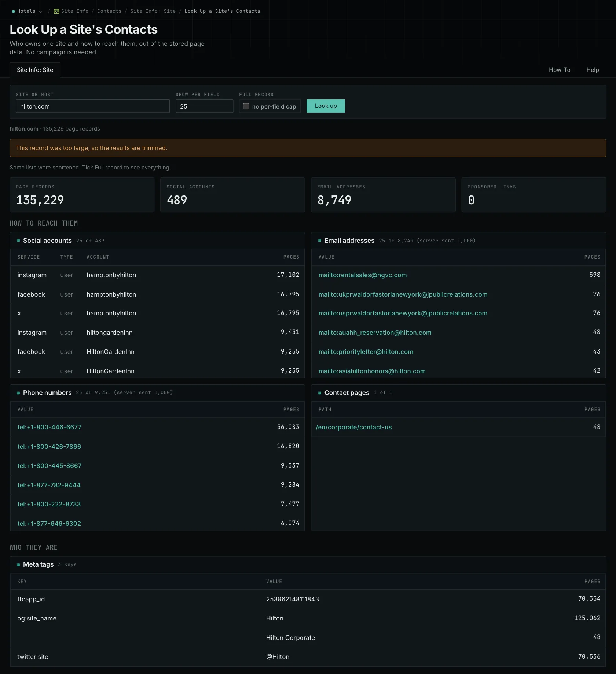The image size is (616, 674).
Task: Click the Page Records 135,229 stat card
Action: [x=82, y=195]
